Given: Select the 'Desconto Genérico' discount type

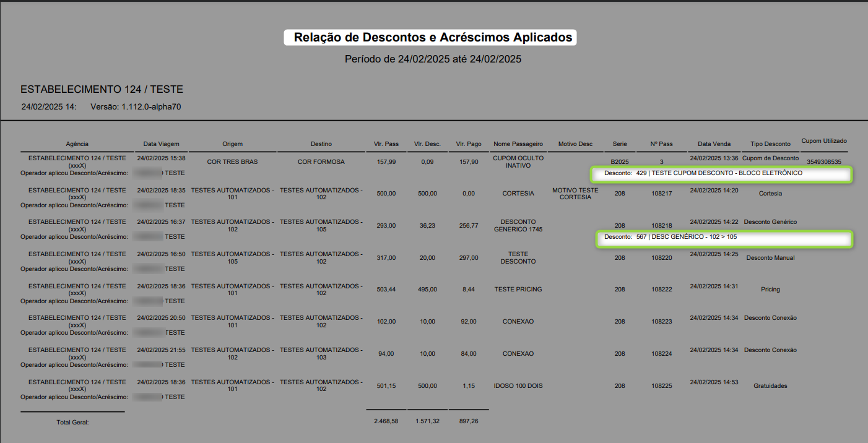Looking at the screenshot, I should click(771, 222).
